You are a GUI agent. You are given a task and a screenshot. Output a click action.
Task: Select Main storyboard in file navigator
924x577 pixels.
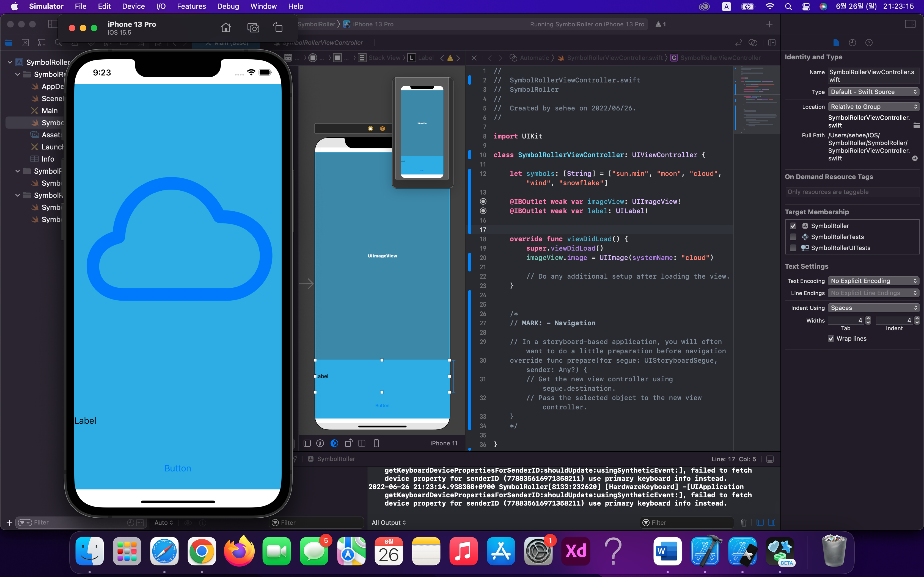click(49, 111)
